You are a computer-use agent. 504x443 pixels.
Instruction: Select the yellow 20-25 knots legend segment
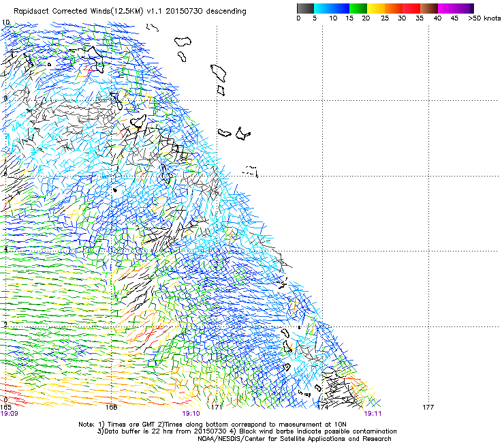(x=376, y=8)
